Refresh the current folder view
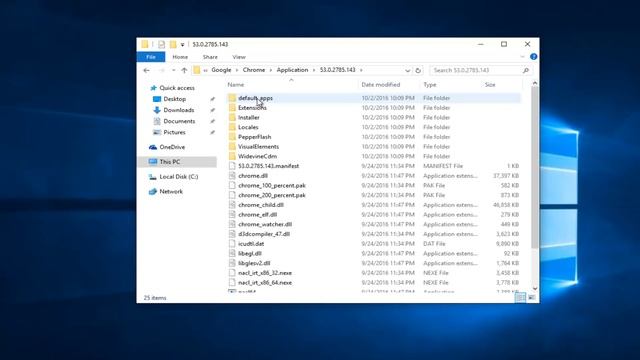Screen dimensions: 640x360 coord(418,70)
